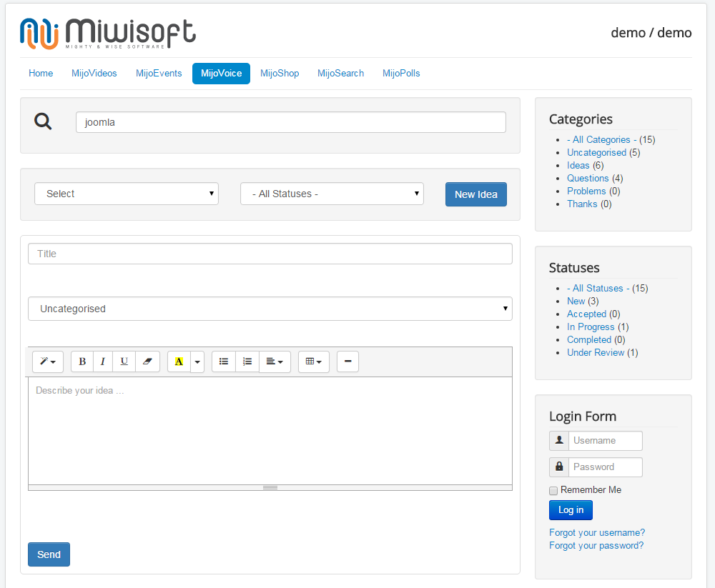Click into the Title input field
715x588 pixels.
(270, 254)
